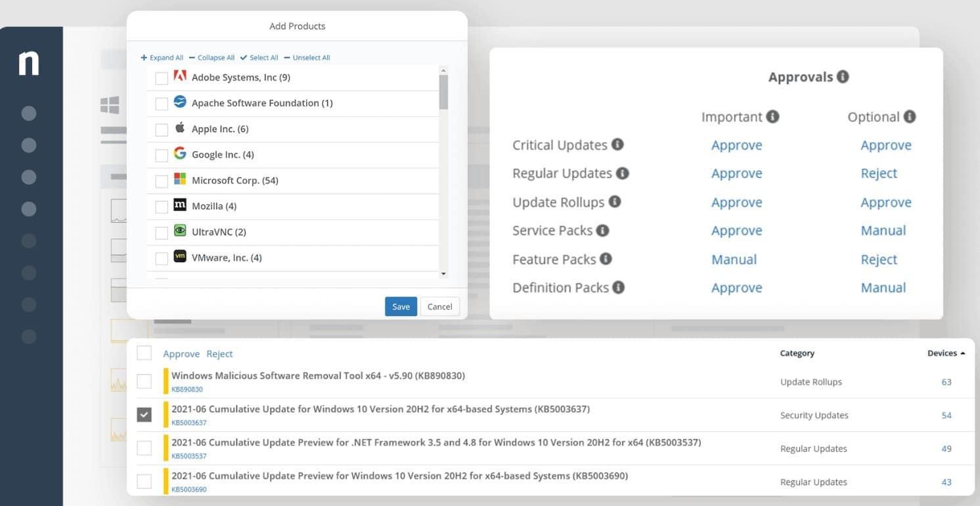Open the 43 devices count link
The width and height of the screenshot is (980, 506).
[947, 482]
